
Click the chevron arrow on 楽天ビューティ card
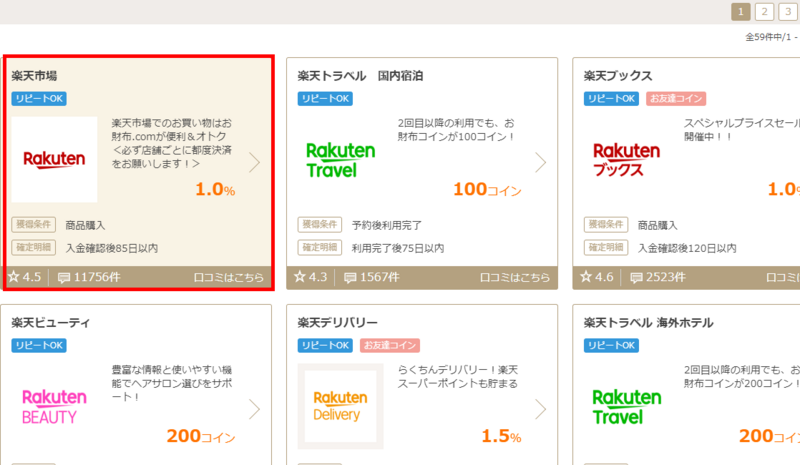pos(254,409)
